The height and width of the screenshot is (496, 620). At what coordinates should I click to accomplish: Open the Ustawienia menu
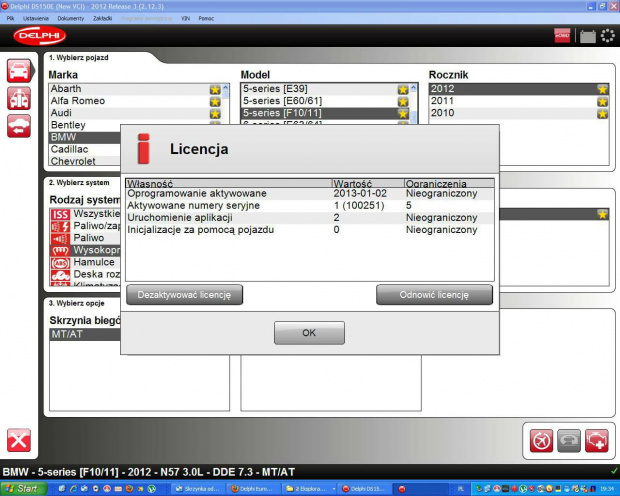(36, 18)
